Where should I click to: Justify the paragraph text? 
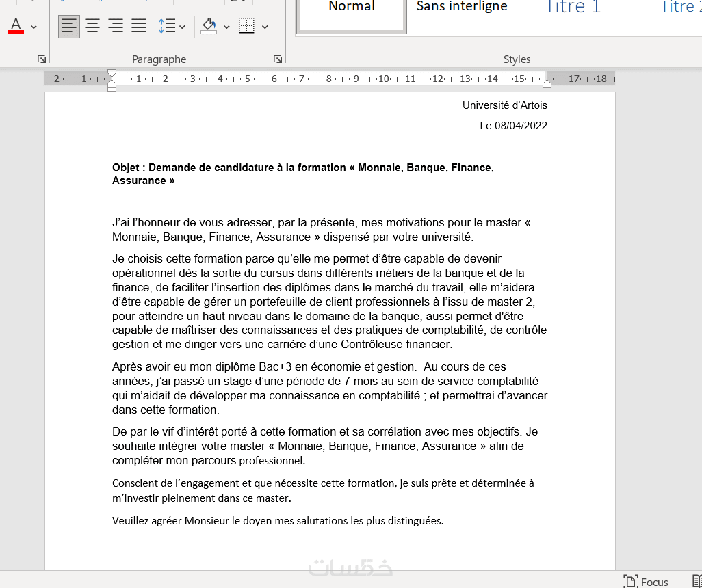139,26
